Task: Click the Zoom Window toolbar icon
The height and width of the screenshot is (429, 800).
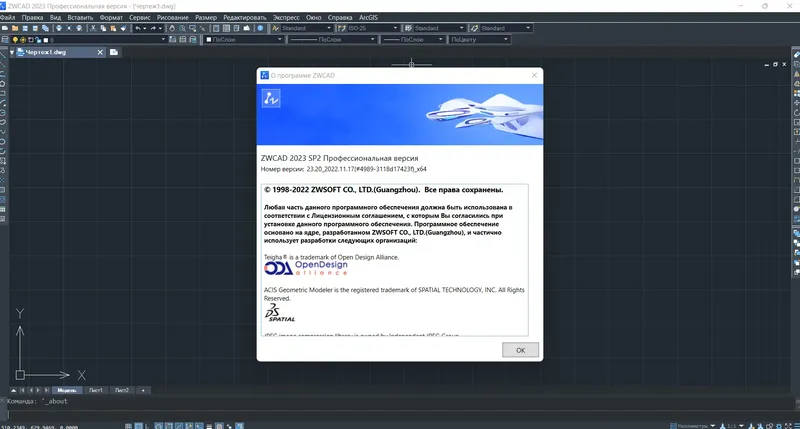Action: pyautogui.click(x=192, y=28)
